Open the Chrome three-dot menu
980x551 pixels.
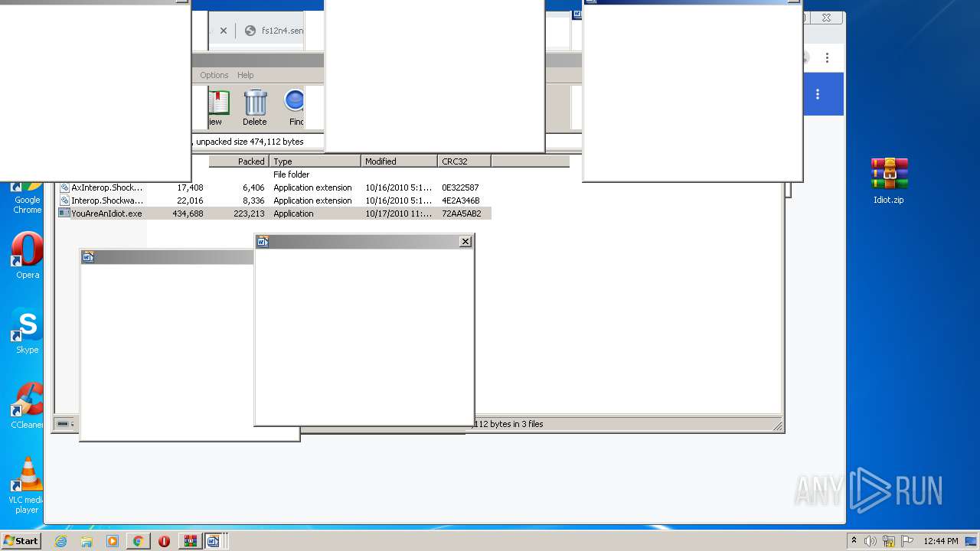point(827,57)
